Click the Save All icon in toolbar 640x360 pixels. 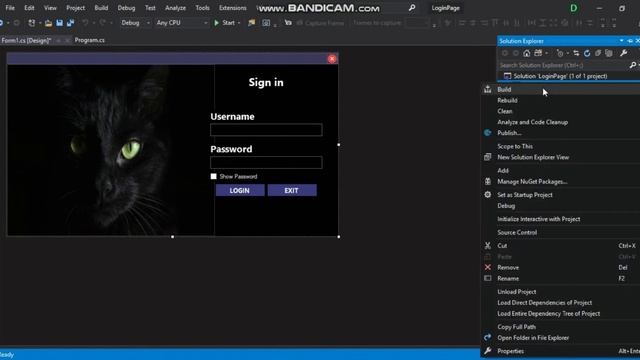pos(71,23)
